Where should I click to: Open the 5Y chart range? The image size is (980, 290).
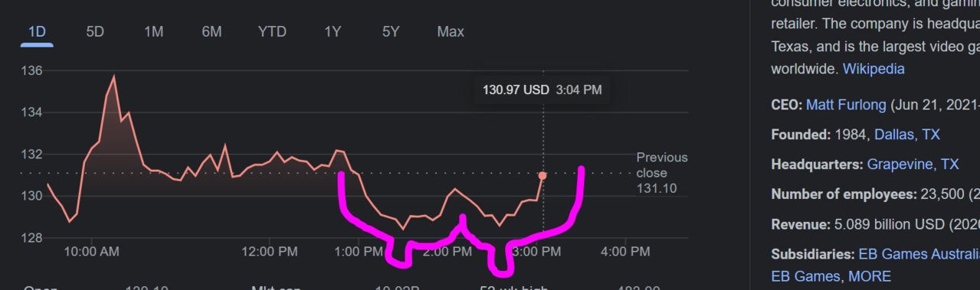coord(391,32)
